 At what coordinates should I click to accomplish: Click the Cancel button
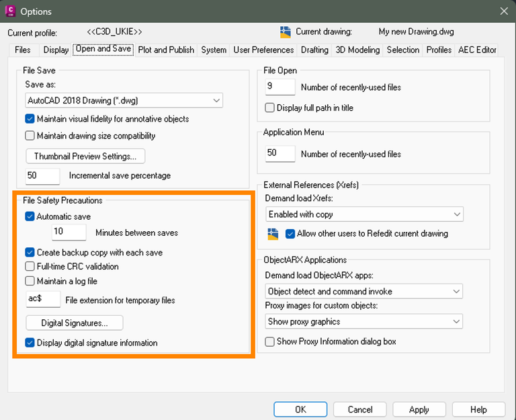360,409
